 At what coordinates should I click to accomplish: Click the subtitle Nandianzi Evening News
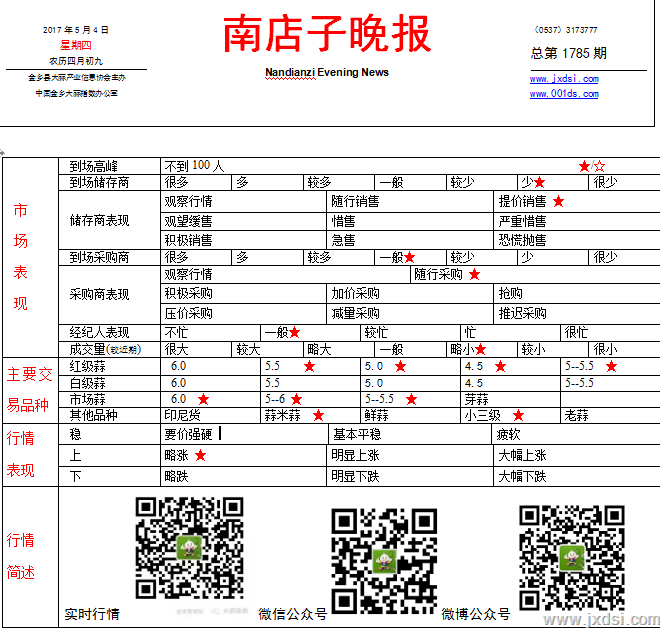327,72
